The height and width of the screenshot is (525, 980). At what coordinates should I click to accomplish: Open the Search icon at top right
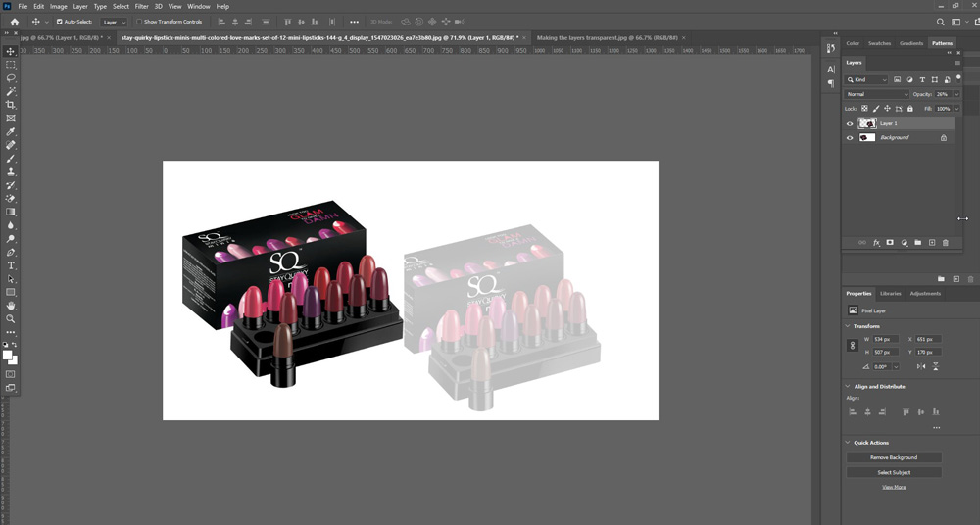940,22
